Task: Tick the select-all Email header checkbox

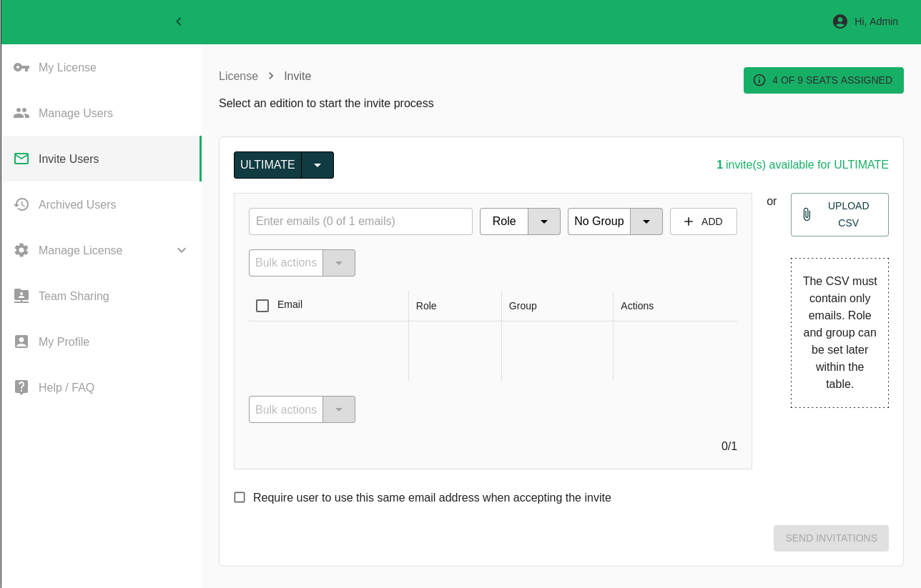Action: coord(262,306)
